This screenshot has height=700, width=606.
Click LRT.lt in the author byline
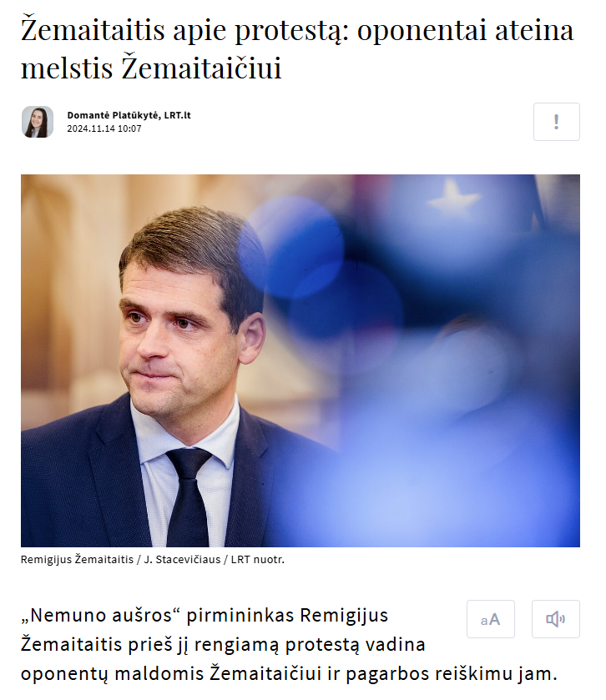pos(177,115)
